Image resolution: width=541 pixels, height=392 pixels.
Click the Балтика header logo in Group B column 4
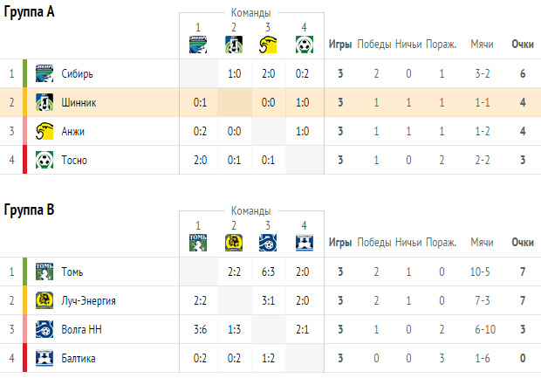305,243
